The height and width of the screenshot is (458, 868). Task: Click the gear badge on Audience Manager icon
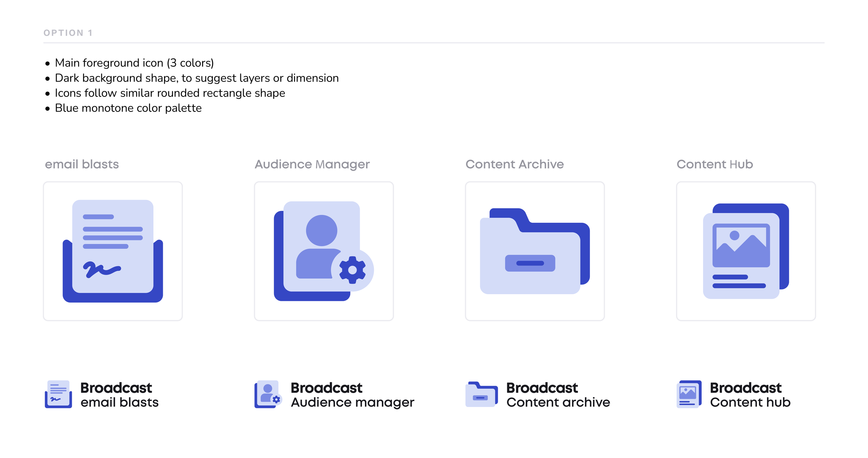[352, 270]
